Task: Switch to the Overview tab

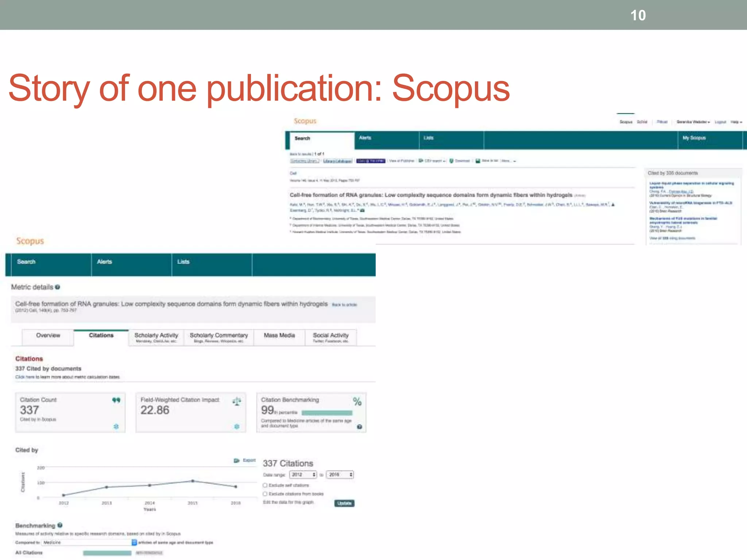Action: coord(48,337)
